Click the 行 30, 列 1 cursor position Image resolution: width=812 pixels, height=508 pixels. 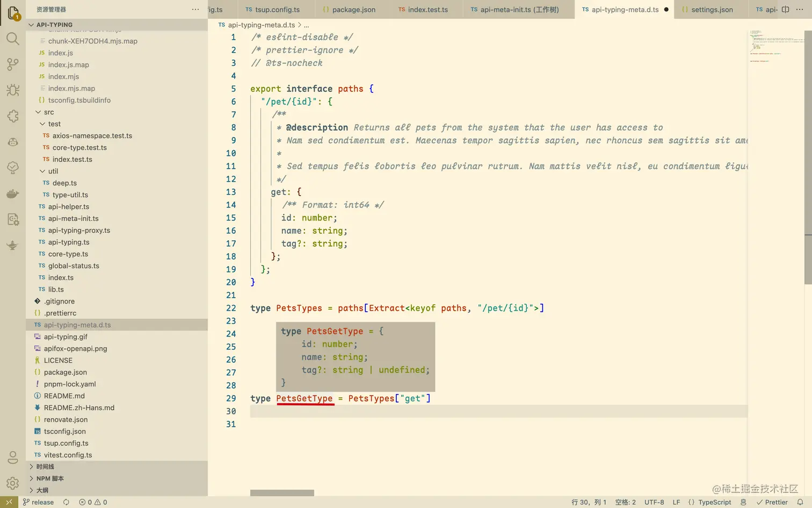[589, 502]
